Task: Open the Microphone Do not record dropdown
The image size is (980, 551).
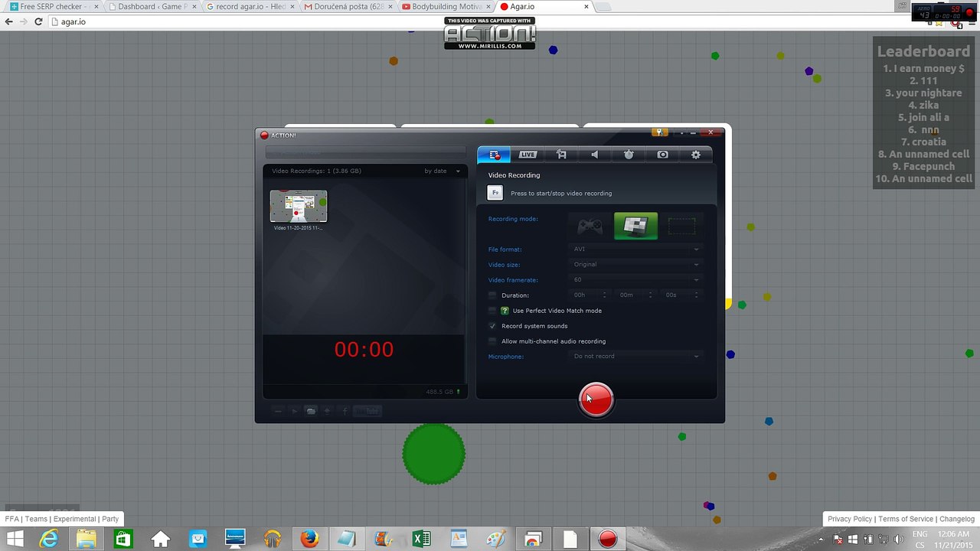Action: [635, 356]
